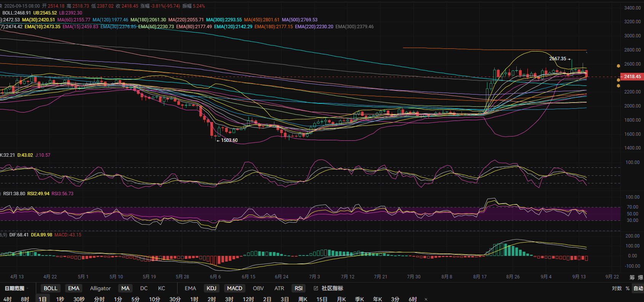Select the 8时 interval

(25, 299)
